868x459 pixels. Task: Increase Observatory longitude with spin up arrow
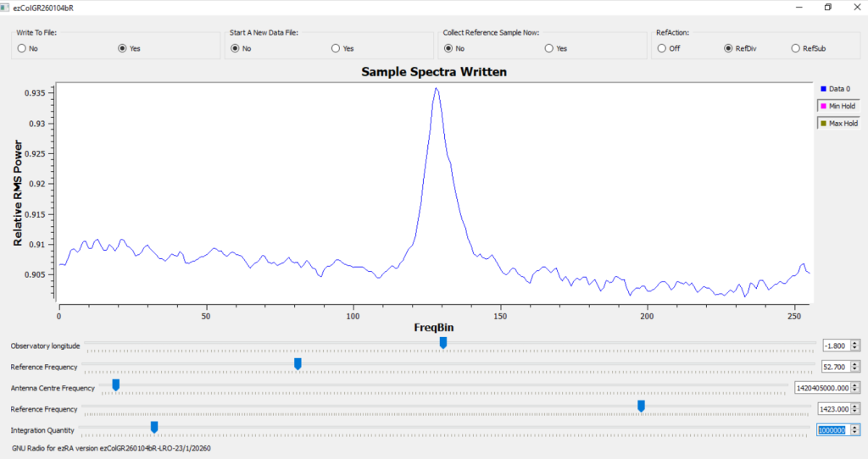pyautogui.click(x=854, y=342)
